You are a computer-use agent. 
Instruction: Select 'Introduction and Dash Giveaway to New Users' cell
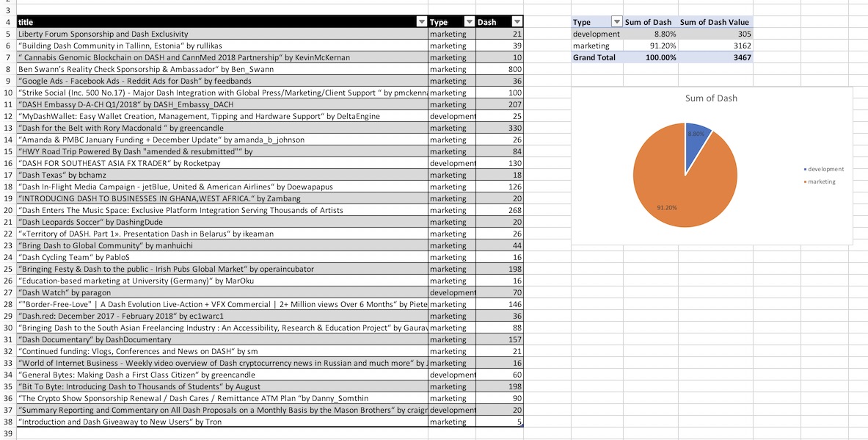point(222,422)
